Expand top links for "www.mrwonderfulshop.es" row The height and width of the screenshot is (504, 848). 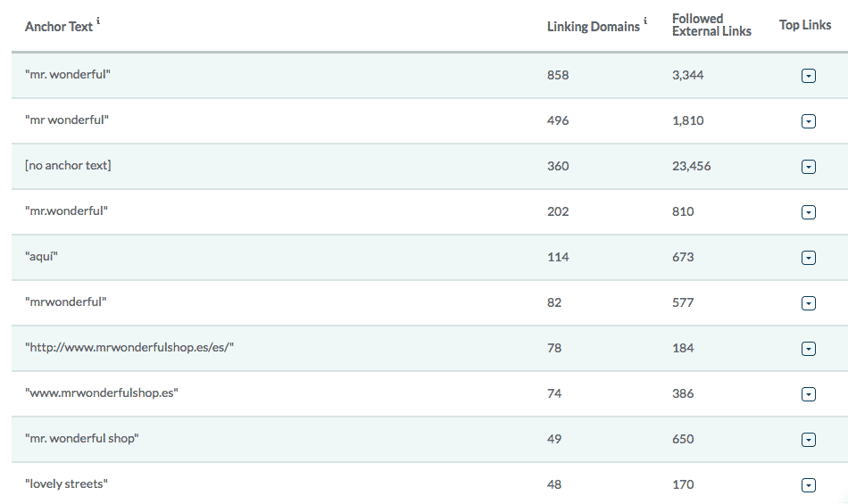click(809, 394)
